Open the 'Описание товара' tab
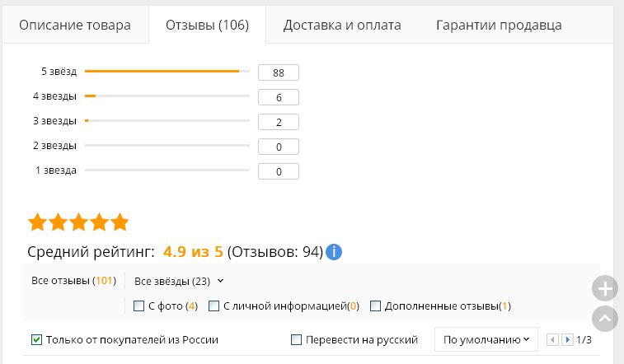The image size is (624, 364). pos(75,25)
